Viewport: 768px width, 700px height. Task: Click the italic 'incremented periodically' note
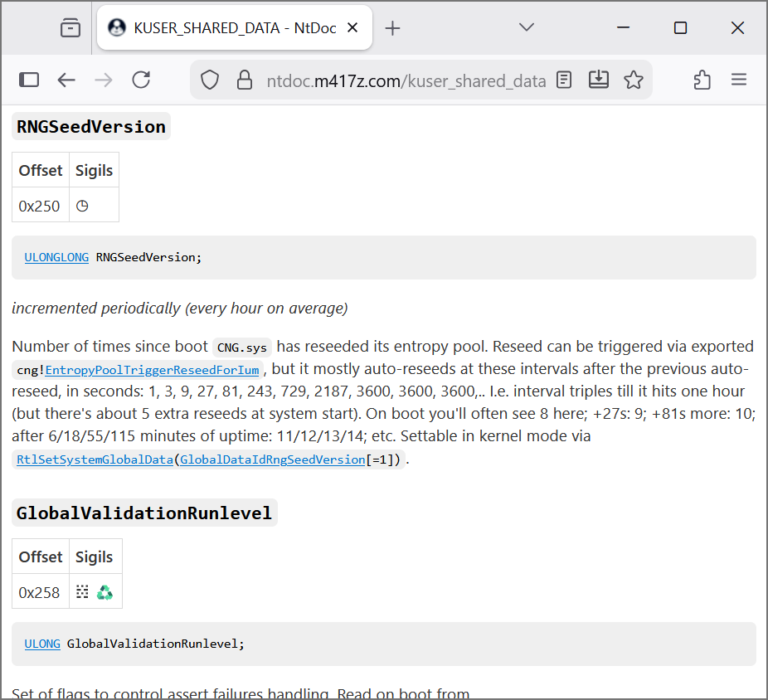click(180, 309)
